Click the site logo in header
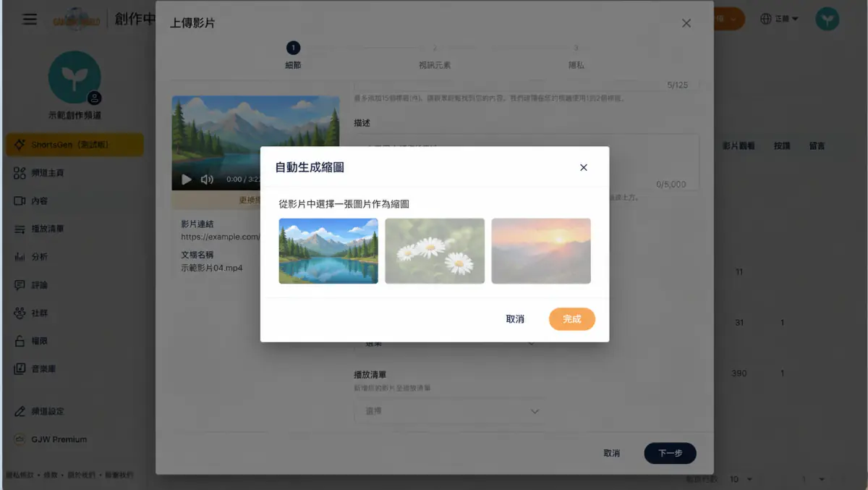Screen dimensions: 868x490 click(x=77, y=19)
